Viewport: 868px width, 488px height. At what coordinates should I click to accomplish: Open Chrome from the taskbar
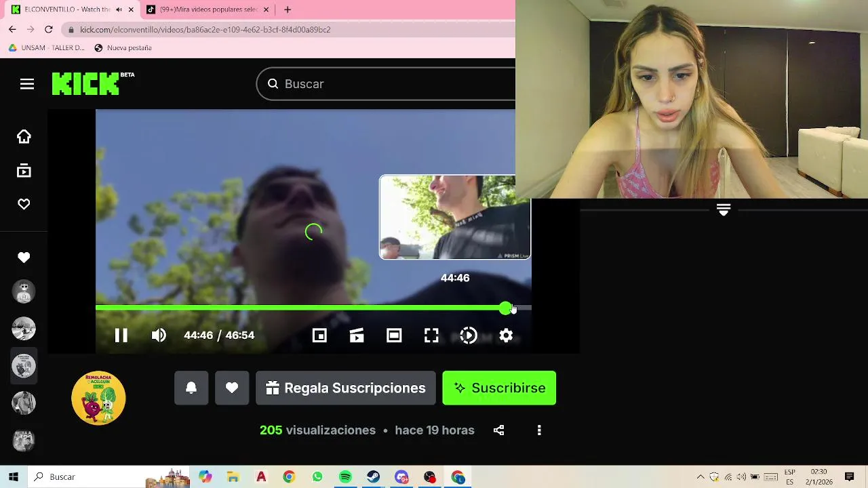(289, 477)
